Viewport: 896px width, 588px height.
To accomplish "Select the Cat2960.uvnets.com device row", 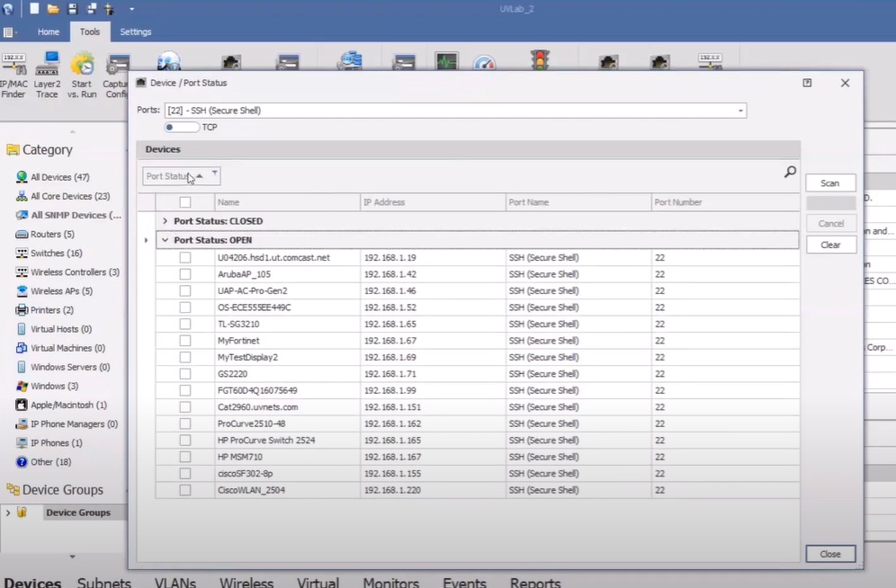I will [477, 407].
